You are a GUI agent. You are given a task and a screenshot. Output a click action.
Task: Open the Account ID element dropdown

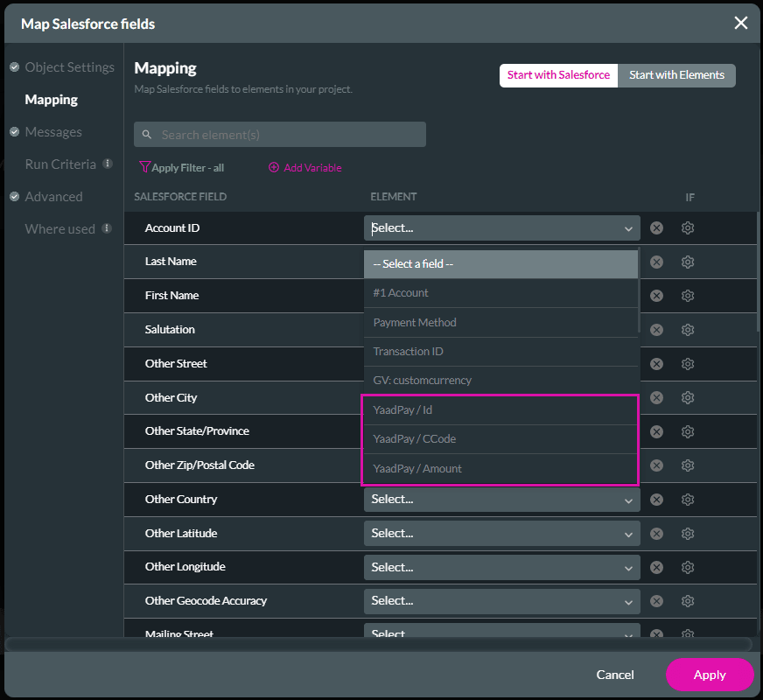click(x=501, y=228)
